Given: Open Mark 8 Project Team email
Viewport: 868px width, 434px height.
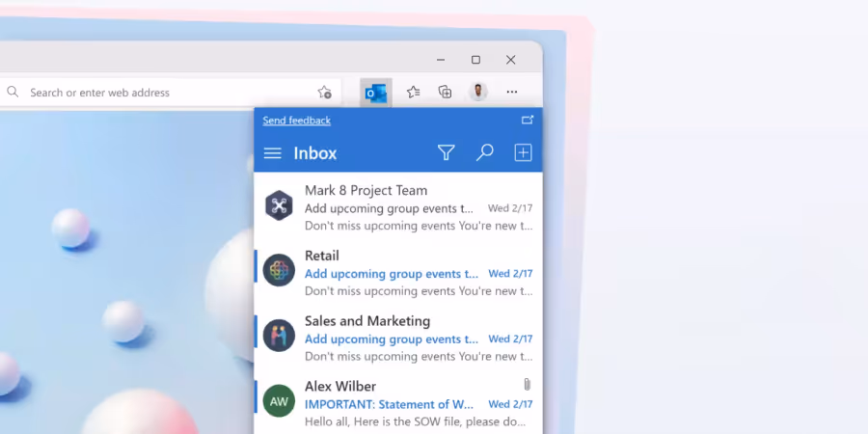Looking at the screenshot, I should point(398,207).
